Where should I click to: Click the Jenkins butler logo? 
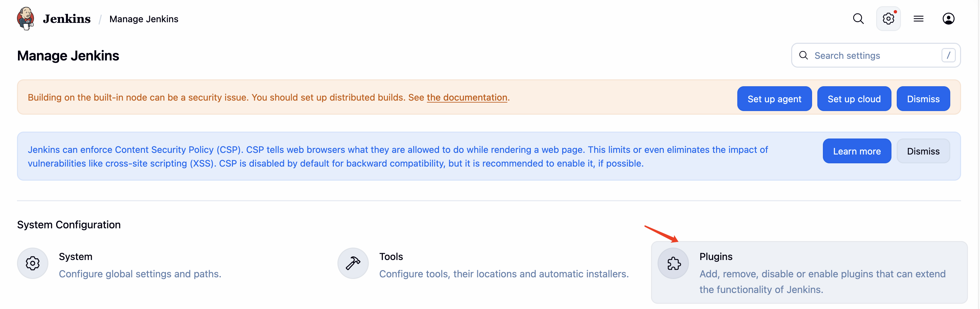25,18
